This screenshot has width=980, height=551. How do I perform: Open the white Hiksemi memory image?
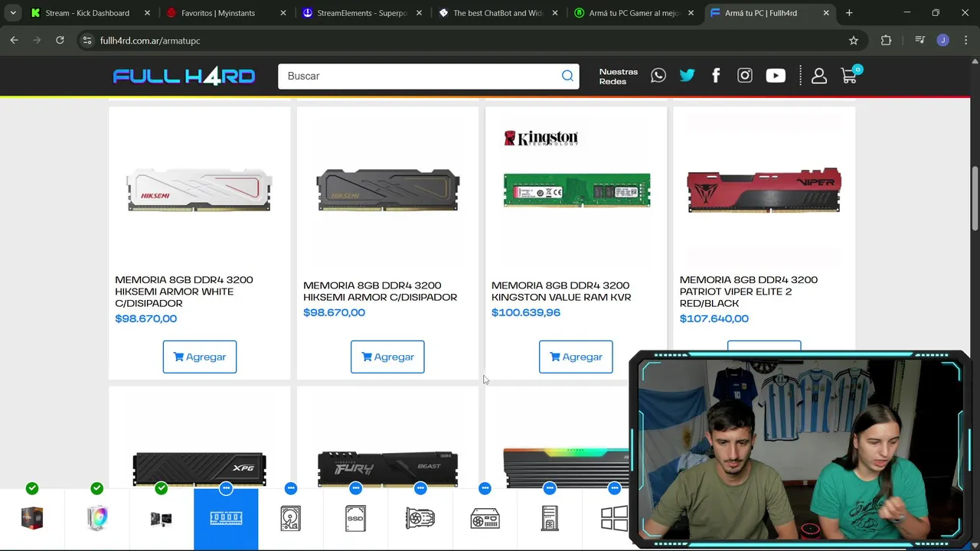199,189
